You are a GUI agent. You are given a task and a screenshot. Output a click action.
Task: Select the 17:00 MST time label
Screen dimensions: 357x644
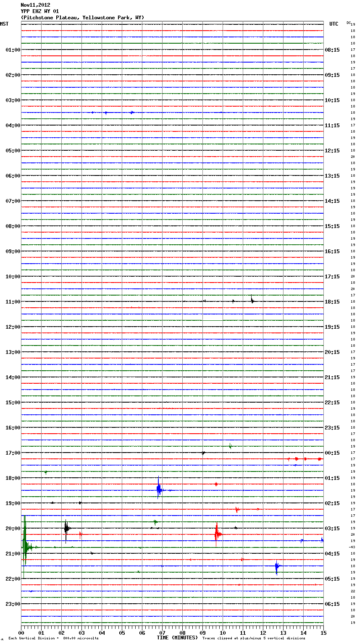[13, 453]
